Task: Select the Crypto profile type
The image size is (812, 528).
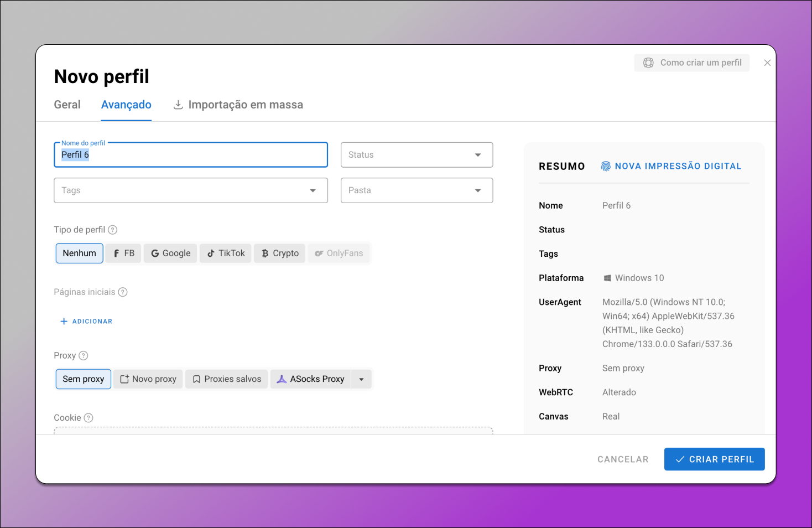Action: click(280, 253)
